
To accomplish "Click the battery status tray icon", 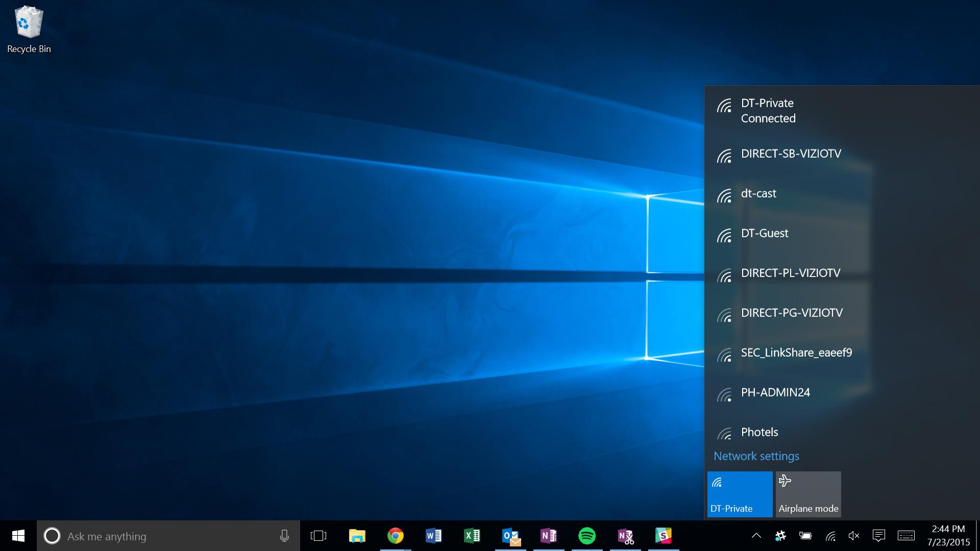I will [x=805, y=536].
